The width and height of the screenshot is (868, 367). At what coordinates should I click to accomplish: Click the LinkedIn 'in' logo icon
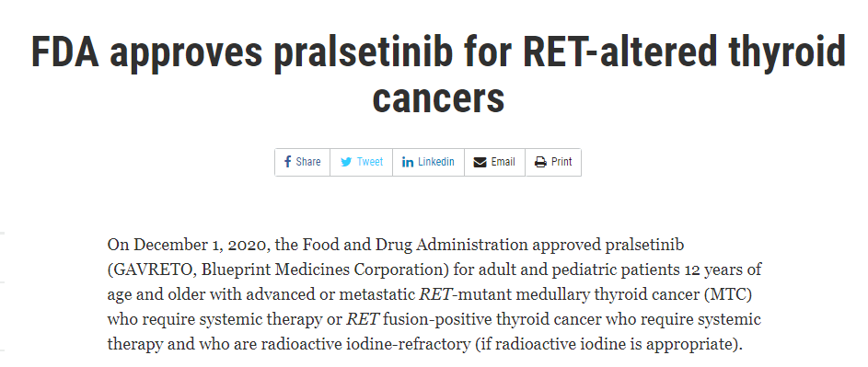[408, 162]
